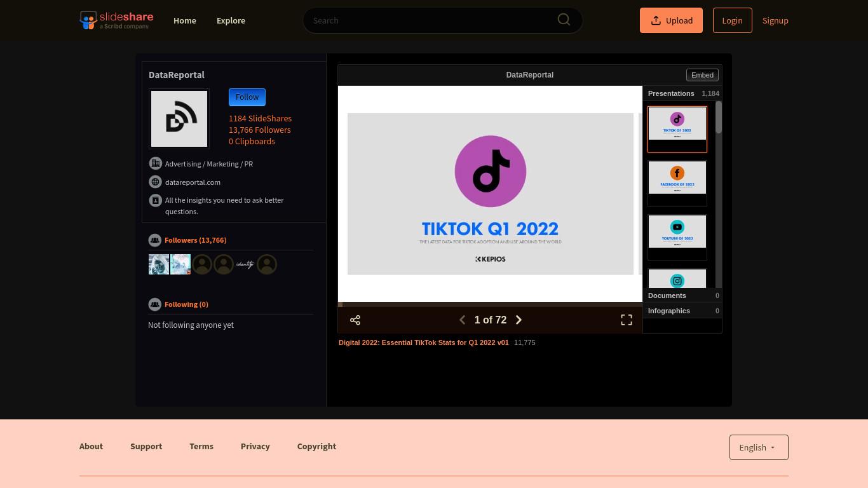The width and height of the screenshot is (868, 488).
Task: Click the share icon under the slide
Action: point(355,320)
